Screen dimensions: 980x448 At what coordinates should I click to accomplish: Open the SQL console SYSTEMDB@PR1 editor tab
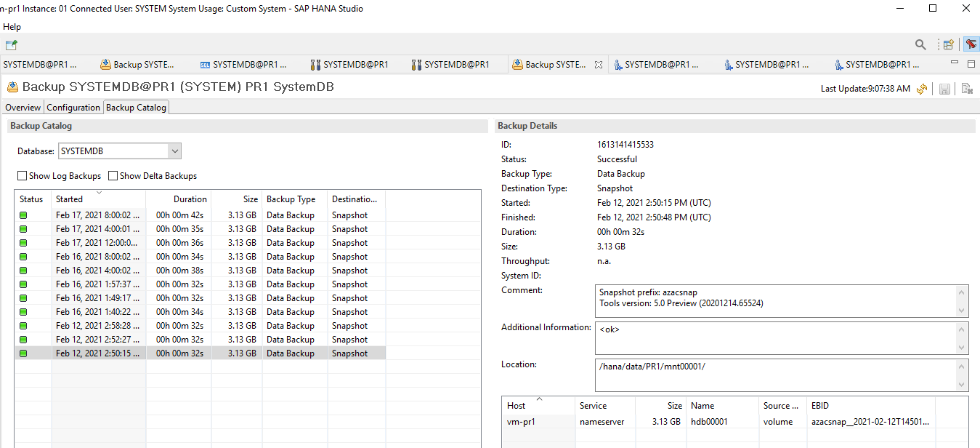pyautogui.click(x=243, y=65)
